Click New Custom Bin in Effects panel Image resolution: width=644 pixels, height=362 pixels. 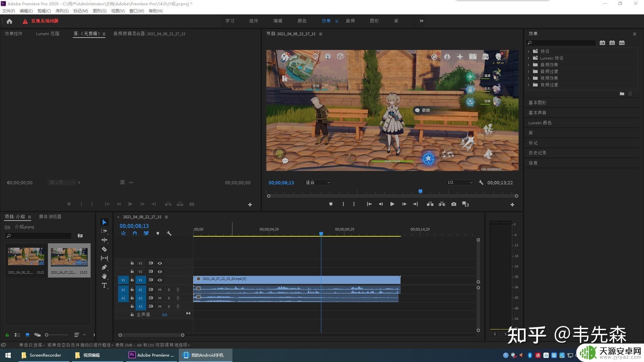click(622, 94)
